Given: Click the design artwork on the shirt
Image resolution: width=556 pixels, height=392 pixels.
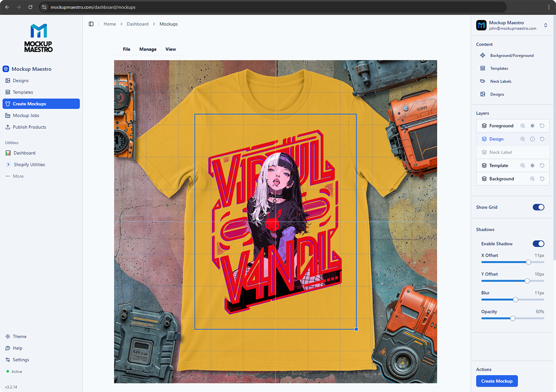Looking at the screenshot, I should (275, 221).
